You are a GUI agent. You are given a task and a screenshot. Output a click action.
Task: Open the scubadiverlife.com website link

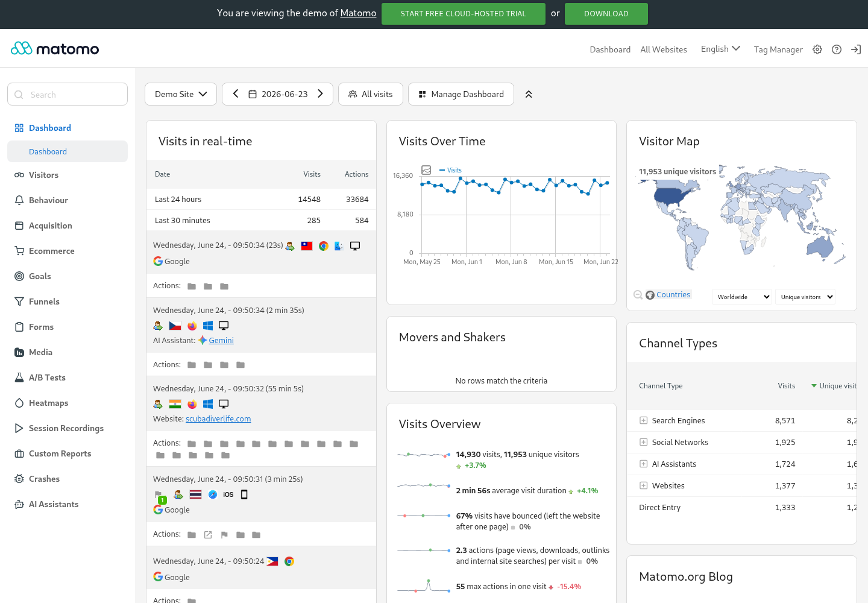(218, 418)
